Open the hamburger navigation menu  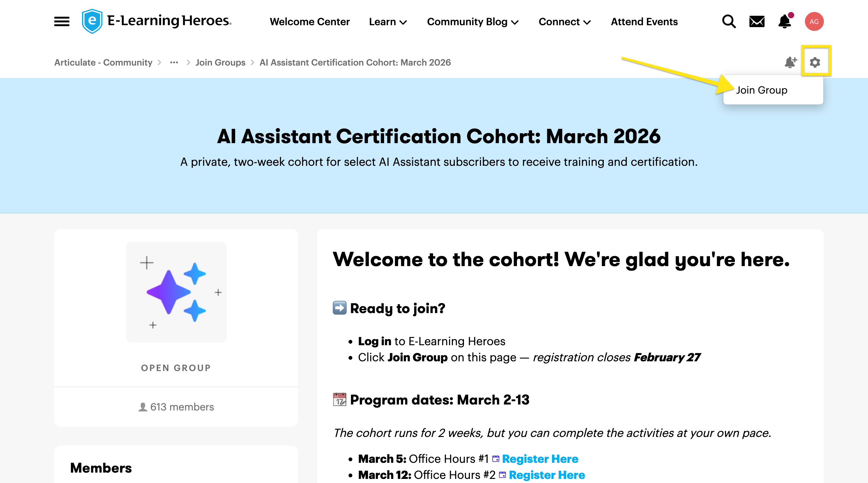tap(62, 21)
